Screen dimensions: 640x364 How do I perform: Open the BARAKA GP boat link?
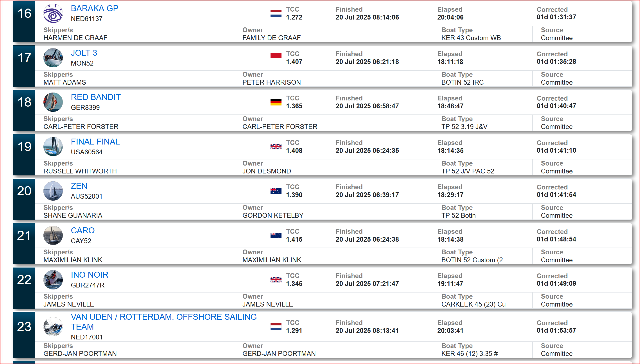(95, 8)
